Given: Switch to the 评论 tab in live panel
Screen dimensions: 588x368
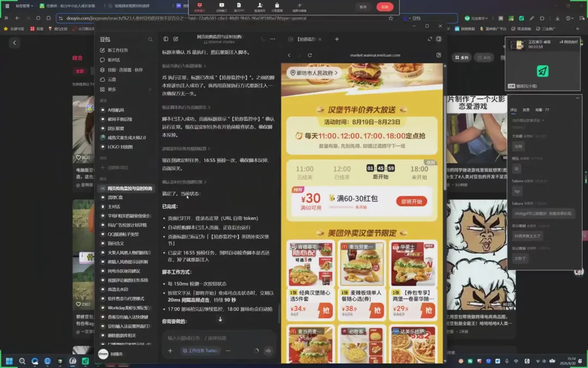Looking at the screenshot, I should coord(513,110).
